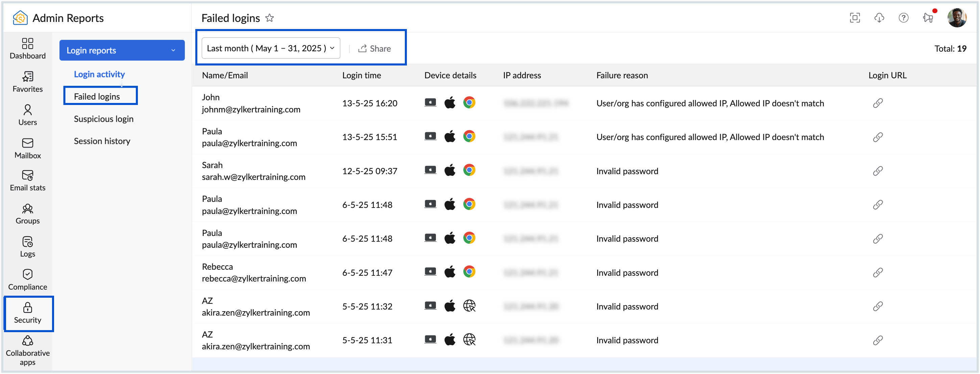Switch to the Login activity report
Screen dimensions: 980x374
click(x=99, y=74)
